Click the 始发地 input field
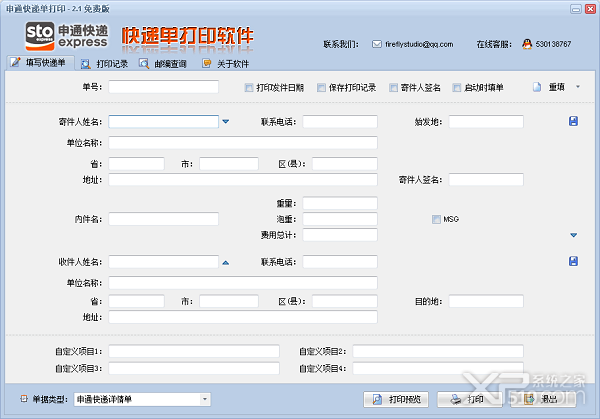 pos(486,122)
